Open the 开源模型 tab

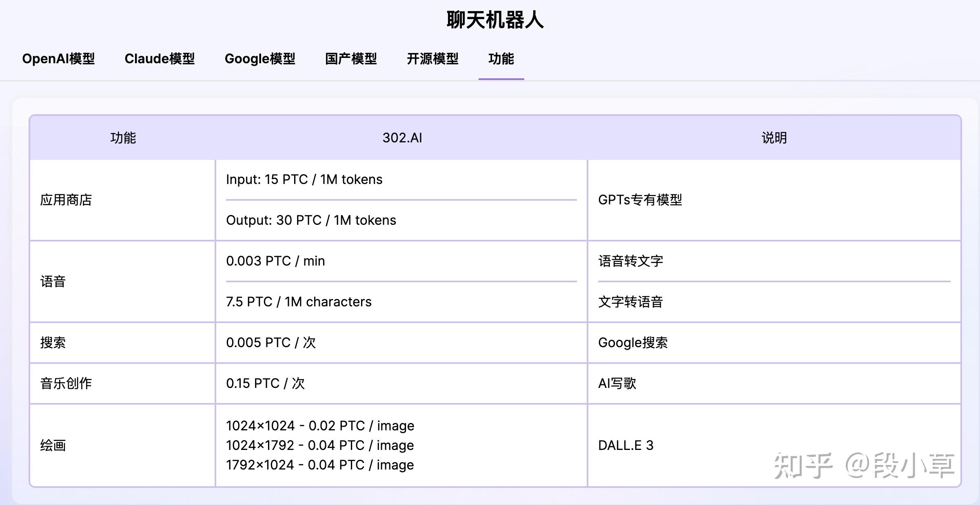(x=432, y=59)
